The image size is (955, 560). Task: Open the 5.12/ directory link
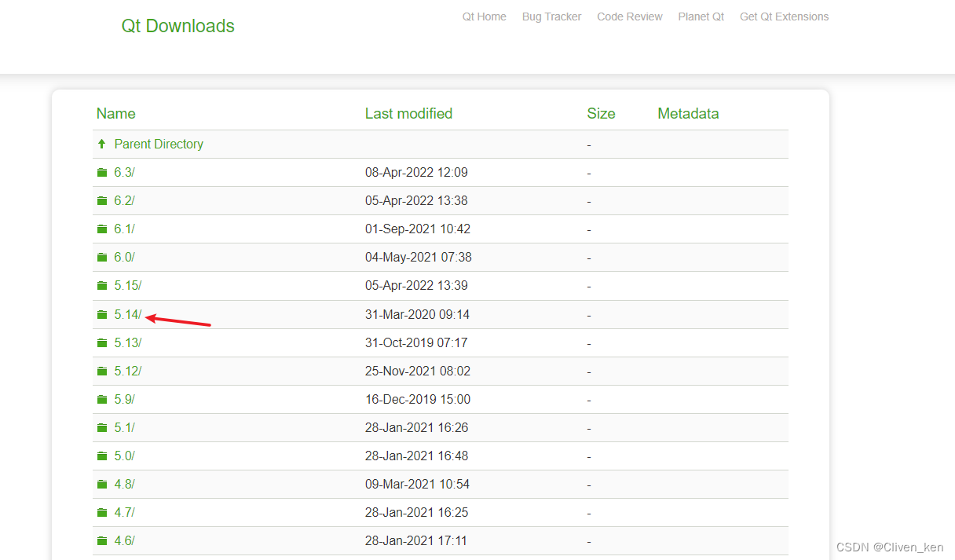coord(128,371)
